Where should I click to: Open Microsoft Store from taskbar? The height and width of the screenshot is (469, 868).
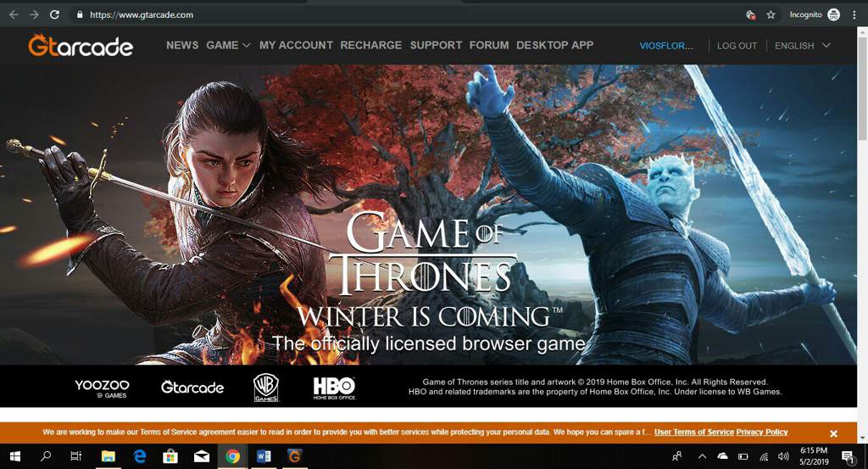point(170,456)
